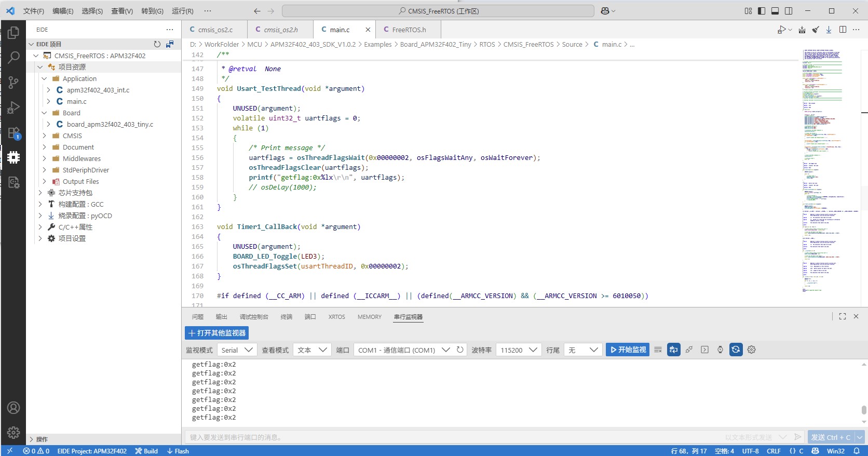Open the Explorer view in activity bar
The width and height of the screenshot is (868, 456).
point(13,32)
